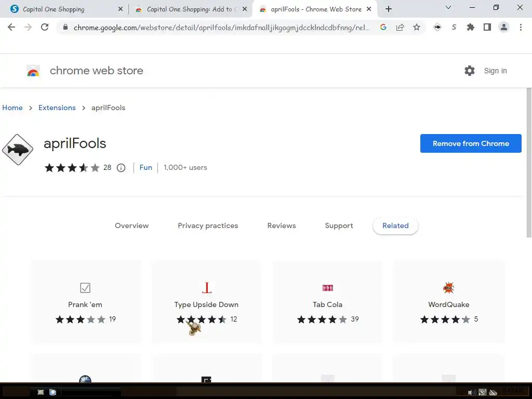Click the Type Upside Down red icon
This screenshot has width=532, height=399.
point(206,288)
